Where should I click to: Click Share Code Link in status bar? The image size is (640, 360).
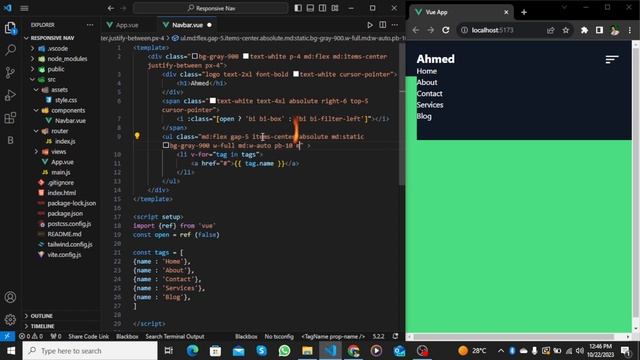click(89, 336)
